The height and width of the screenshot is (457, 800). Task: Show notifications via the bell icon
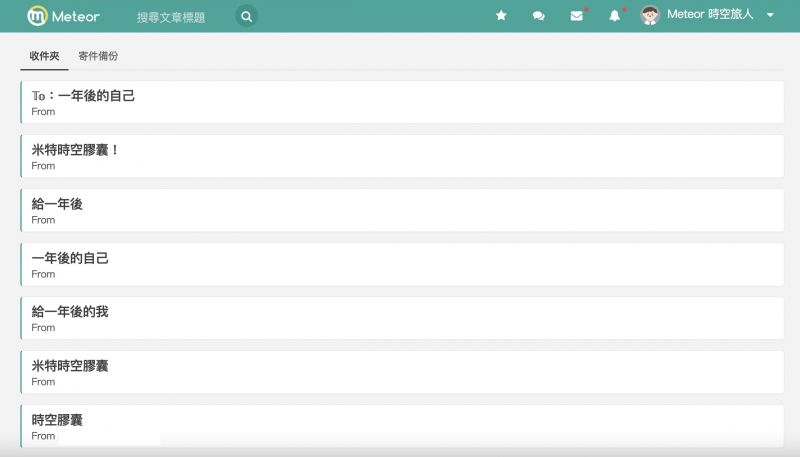[615, 16]
